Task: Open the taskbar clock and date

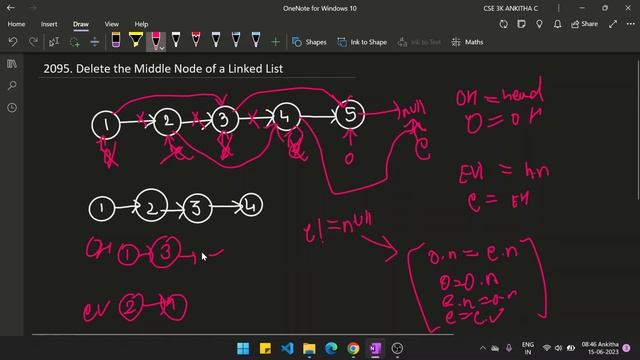Action: [x=600, y=348]
